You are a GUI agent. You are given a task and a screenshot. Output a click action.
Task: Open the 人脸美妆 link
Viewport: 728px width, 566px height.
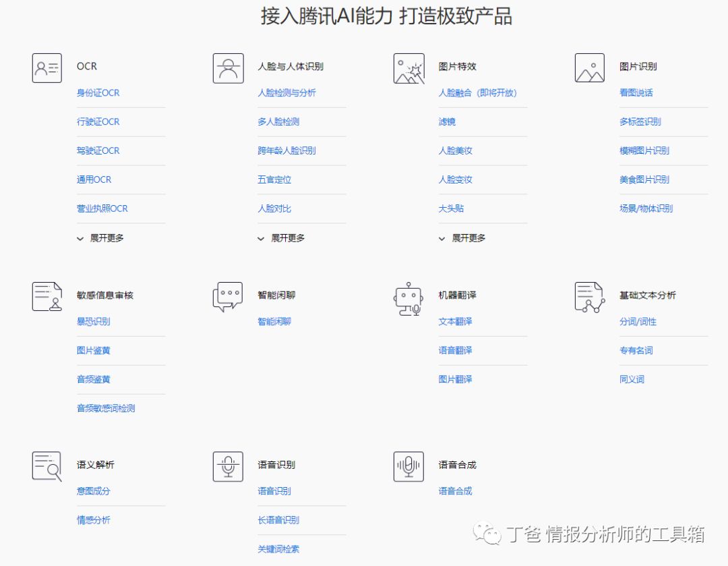[456, 150]
